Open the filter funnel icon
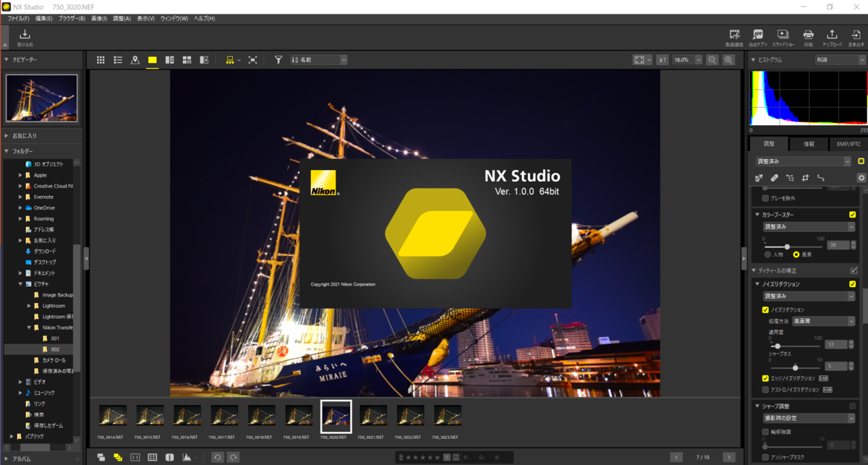The width and height of the screenshot is (868, 465). coord(278,59)
